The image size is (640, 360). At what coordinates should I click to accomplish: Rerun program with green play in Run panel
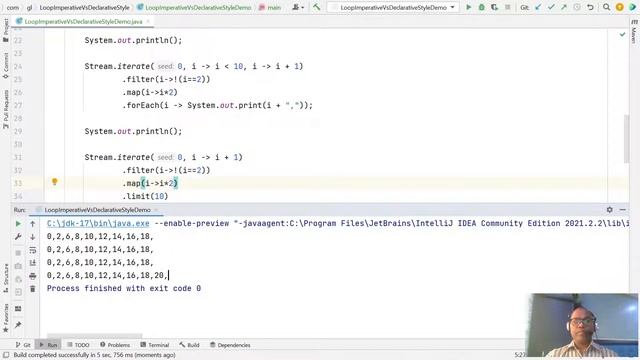[18, 224]
